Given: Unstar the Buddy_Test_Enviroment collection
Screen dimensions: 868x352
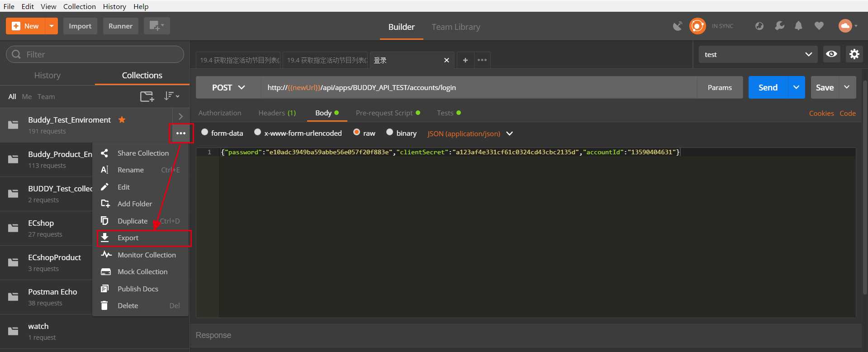Looking at the screenshot, I should click(122, 120).
